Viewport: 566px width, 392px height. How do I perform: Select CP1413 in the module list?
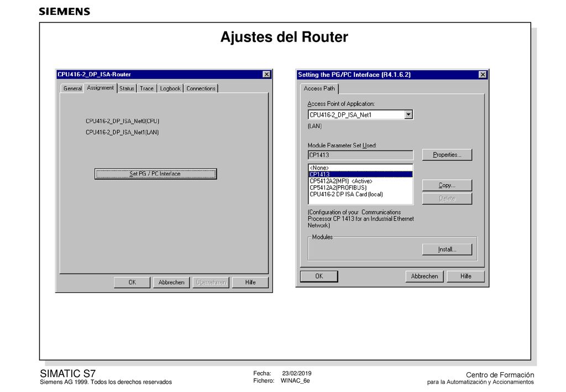point(360,174)
